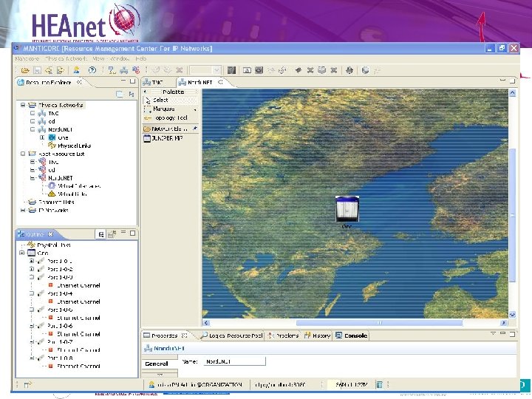The image size is (532, 399).
Task: Select the General properties section tab
Action: [157, 364]
